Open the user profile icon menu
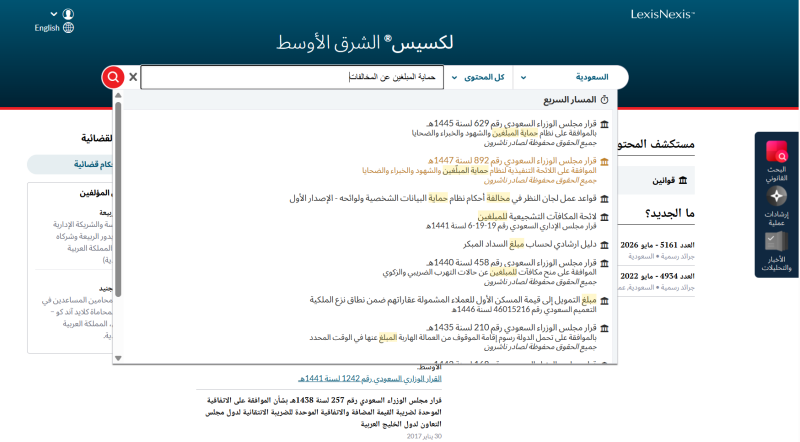Image resolution: width=800 pixels, height=442 pixels. [x=68, y=14]
